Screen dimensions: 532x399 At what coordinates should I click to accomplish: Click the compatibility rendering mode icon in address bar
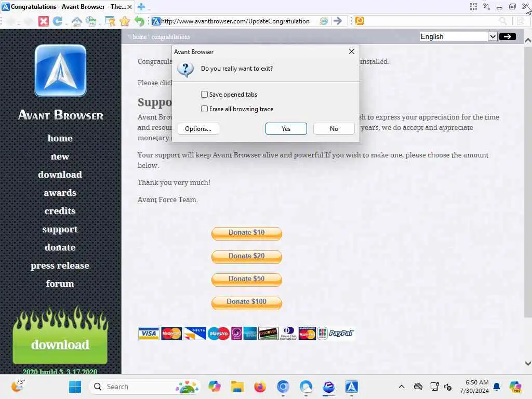(324, 21)
